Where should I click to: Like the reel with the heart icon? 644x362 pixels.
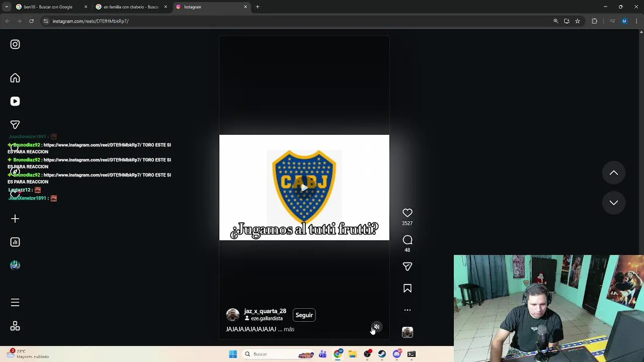pyautogui.click(x=408, y=213)
